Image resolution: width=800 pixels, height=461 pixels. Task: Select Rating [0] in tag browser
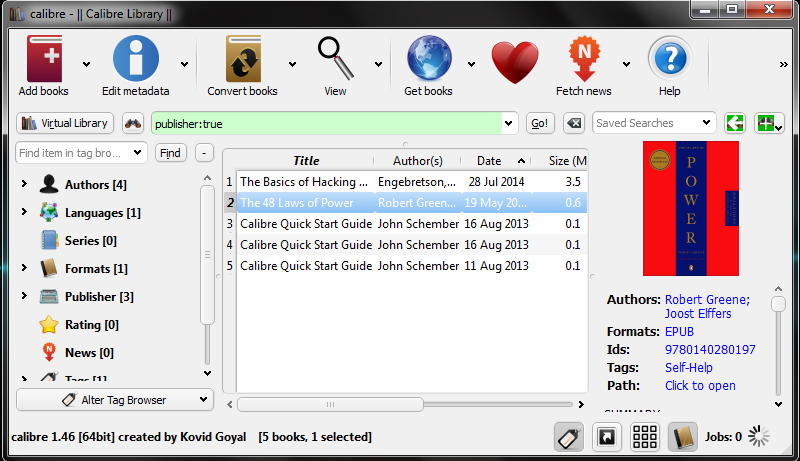[91, 325]
